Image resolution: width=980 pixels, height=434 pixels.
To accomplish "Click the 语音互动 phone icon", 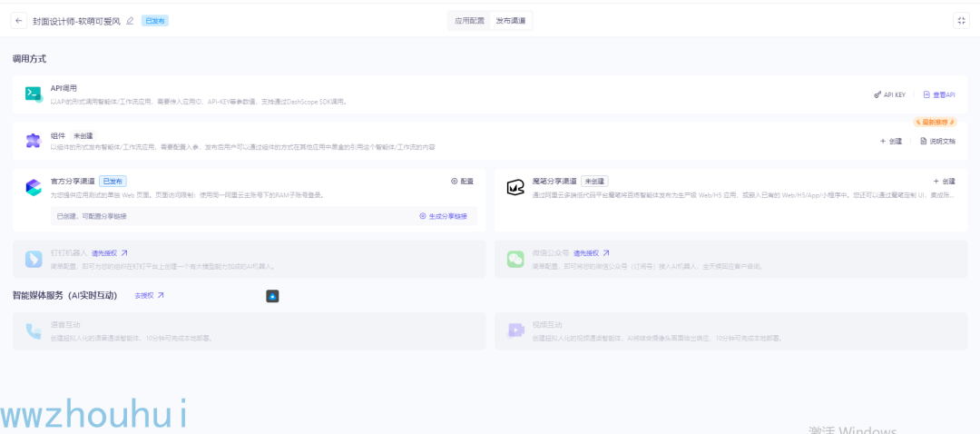I will coord(34,330).
